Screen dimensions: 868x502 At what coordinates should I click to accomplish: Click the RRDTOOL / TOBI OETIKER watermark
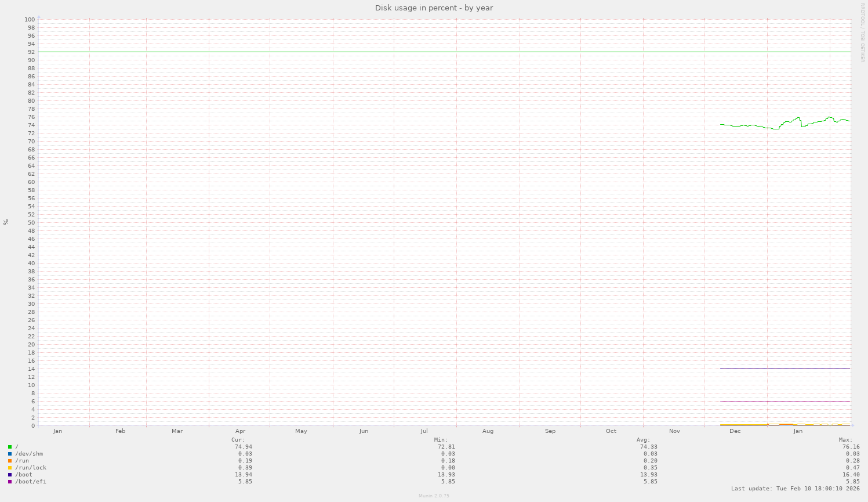(863, 35)
